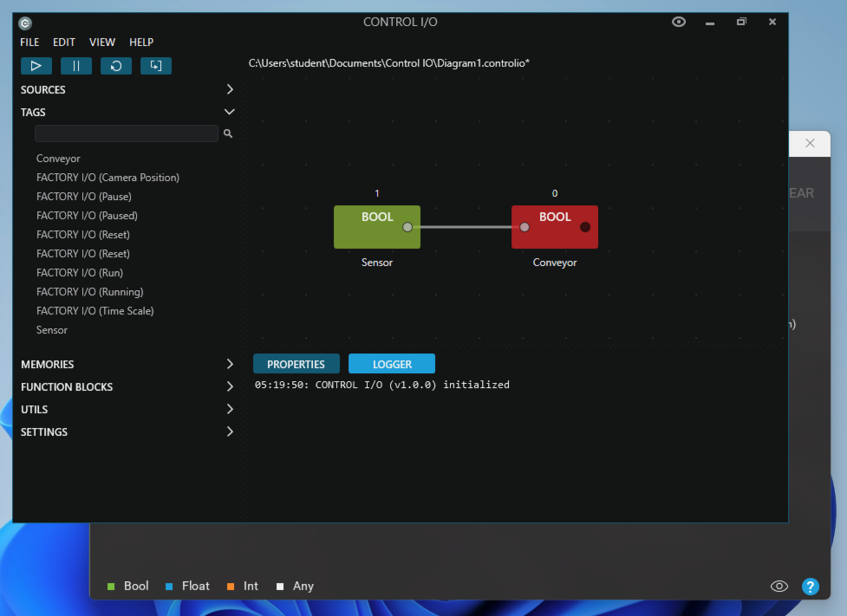847x616 pixels.
Task: Click the blue help question mark icon
Action: click(x=811, y=587)
